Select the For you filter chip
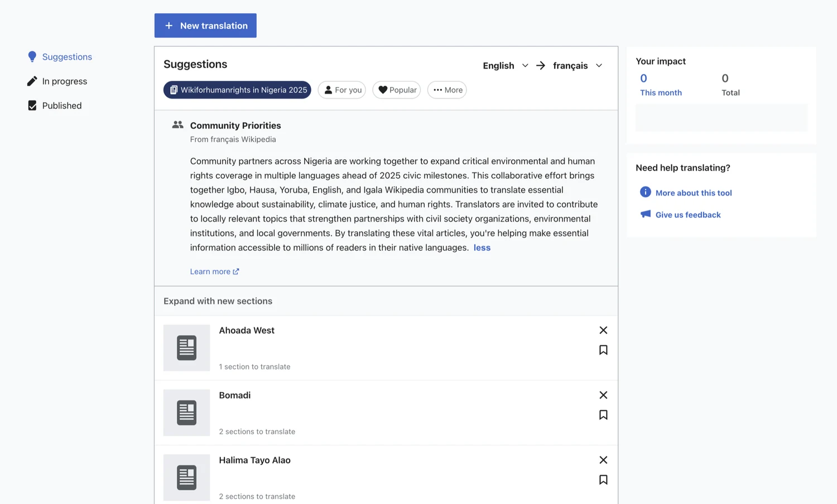This screenshot has height=504, width=837. pyautogui.click(x=341, y=90)
